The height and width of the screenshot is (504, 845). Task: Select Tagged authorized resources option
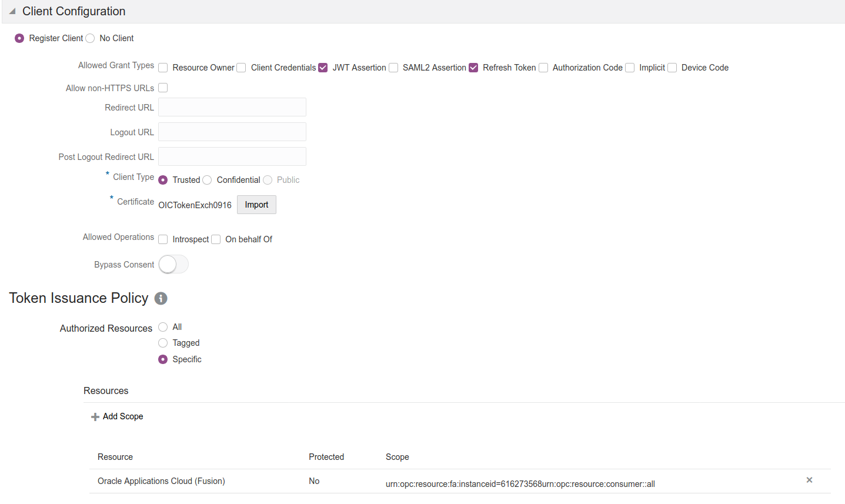pyautogui.click(x=163, y=343)
